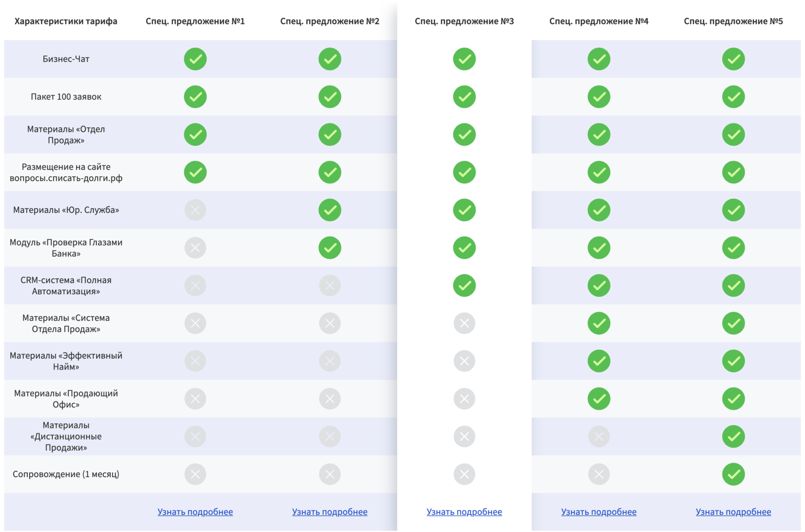Click the Пакет 100 заявок checkmark under предложение №3

[464, 97]
